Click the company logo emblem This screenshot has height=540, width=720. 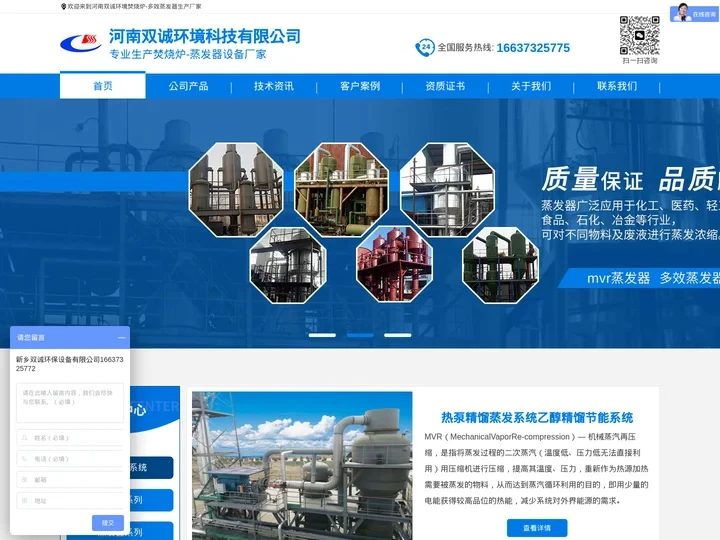pos(81,43)
